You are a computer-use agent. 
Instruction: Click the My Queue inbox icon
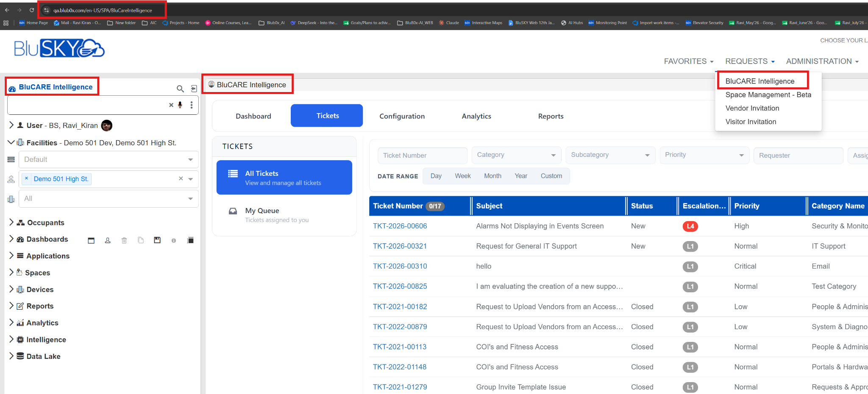233,211
